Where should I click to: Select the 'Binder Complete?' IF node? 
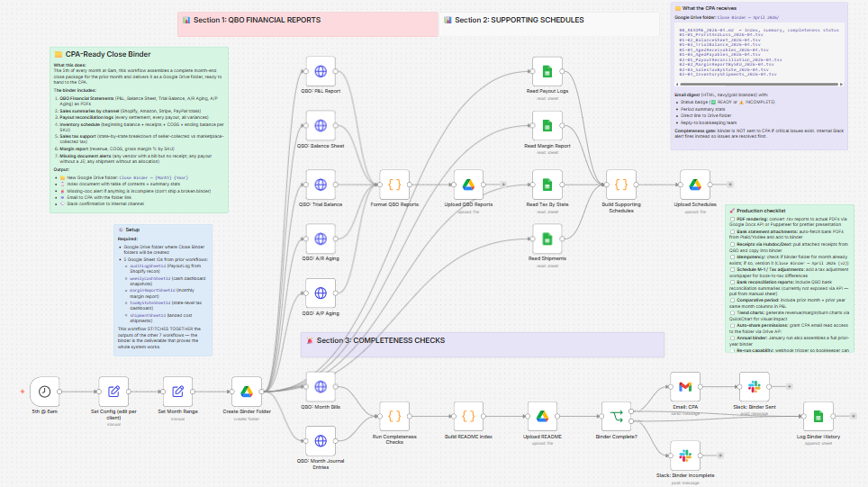pos(616,416)
